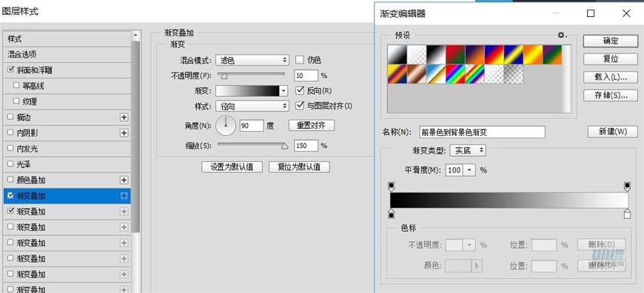Click plus icon beside 内阴影
The width and height of the screenshot is (644, 293).
click(x=124, y=133)
